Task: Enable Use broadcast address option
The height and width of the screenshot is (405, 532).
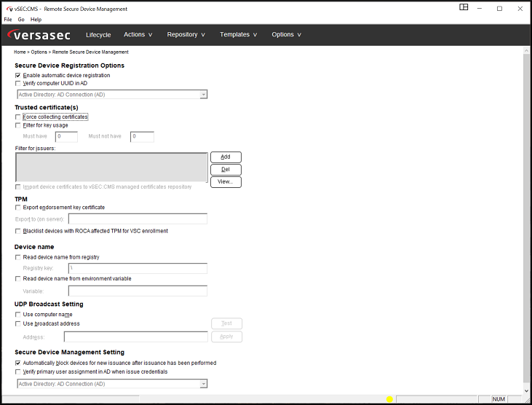Action: pos(18,324)
